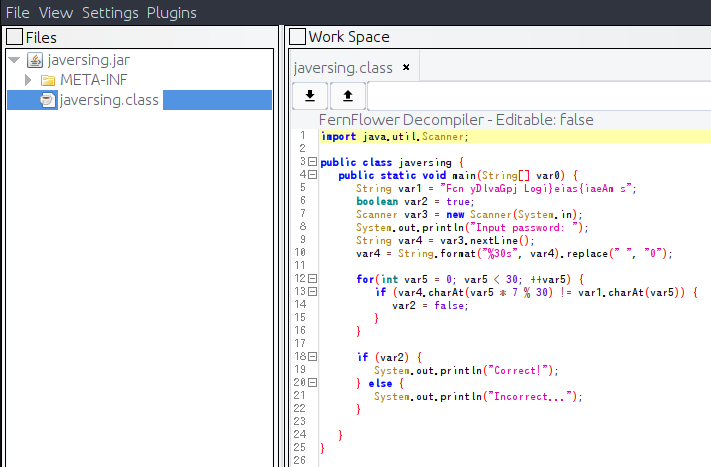Collapse the javersing.jar tree node
The image size is (711, 467).
[x=14, y=60]
